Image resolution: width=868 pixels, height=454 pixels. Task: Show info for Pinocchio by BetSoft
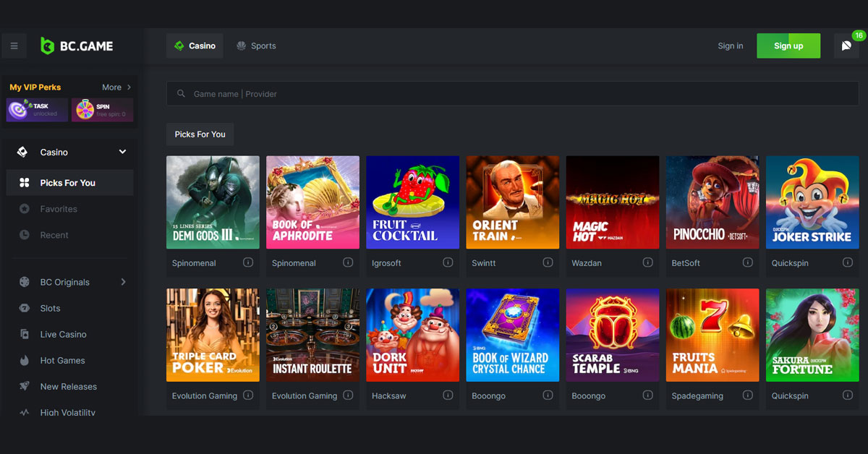point(747,262)
